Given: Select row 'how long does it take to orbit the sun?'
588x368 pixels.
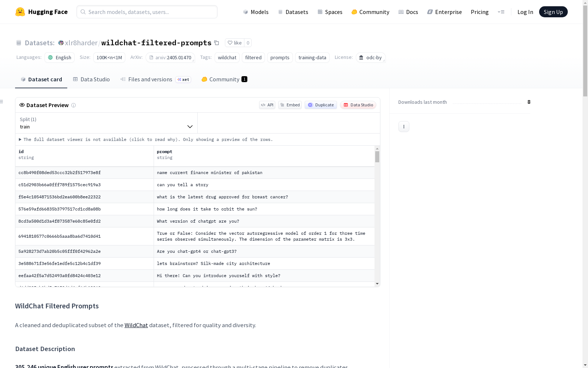Looking at the screenshot, I should [195, 209].
